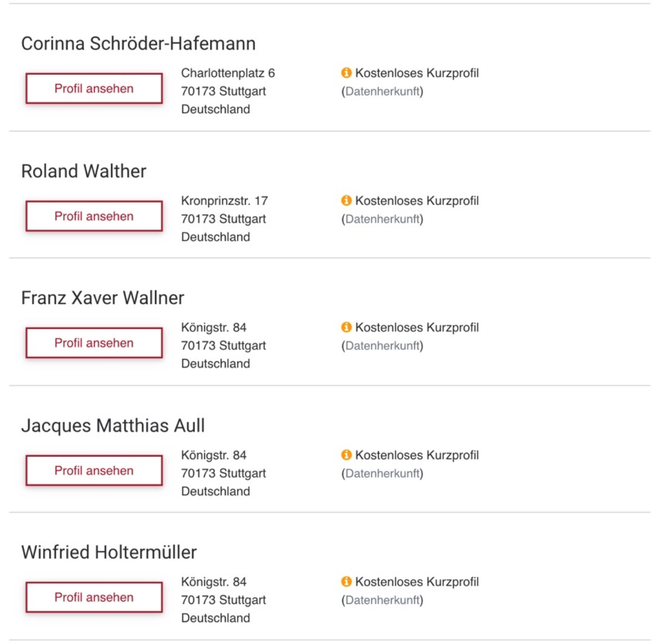This screenshot has width=660, height=644.
Task: Click the name heading Corinna Schröder-Hafemann
Action: (x=138, y=44)
